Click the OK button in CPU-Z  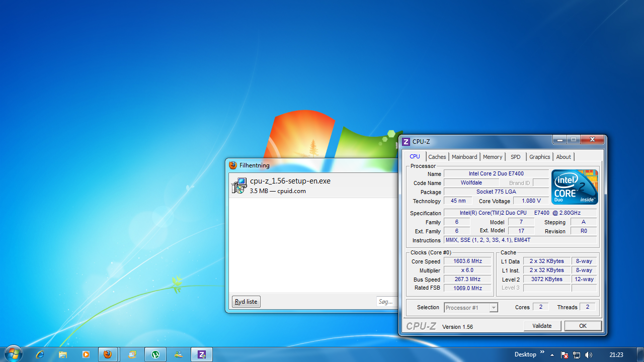pyautogui.click(x=583, y=326)
